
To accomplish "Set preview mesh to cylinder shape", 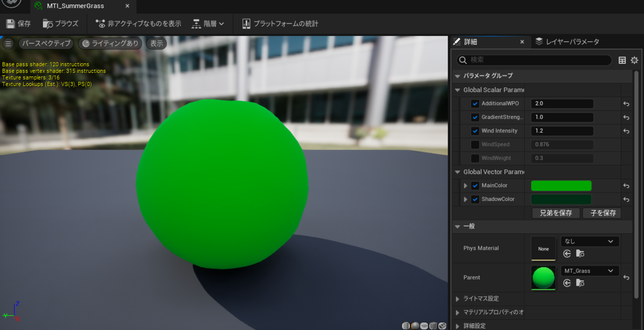I will pyautogui.click(x=406, y=326).
